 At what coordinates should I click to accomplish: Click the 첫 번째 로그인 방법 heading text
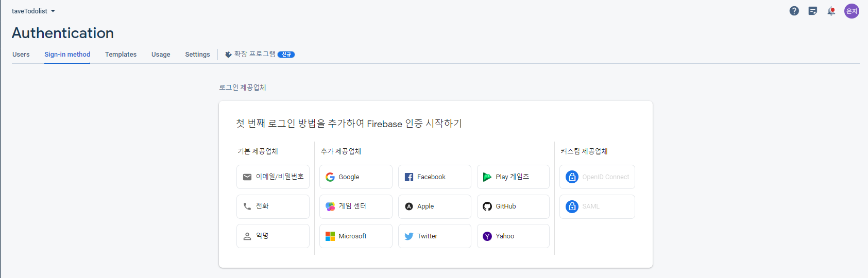(349, 124)
